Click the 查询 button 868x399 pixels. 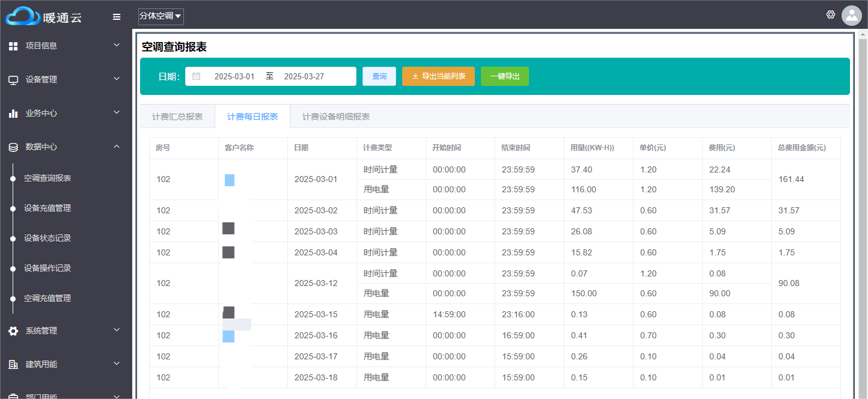click(379, 76)
